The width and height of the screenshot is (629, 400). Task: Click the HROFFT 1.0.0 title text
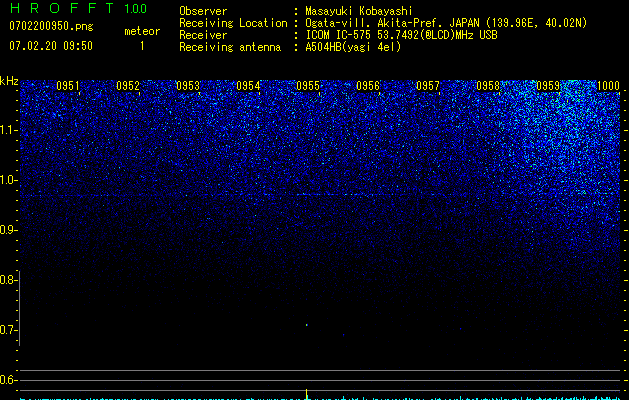(x=78, y=8)
